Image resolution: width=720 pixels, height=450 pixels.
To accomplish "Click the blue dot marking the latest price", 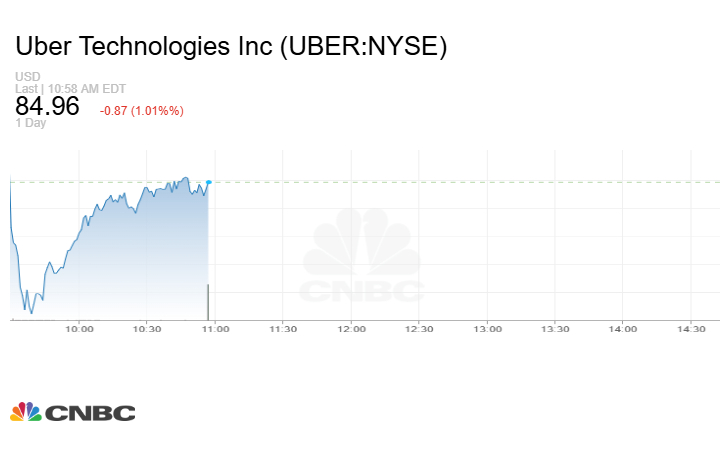I will 208,182.
